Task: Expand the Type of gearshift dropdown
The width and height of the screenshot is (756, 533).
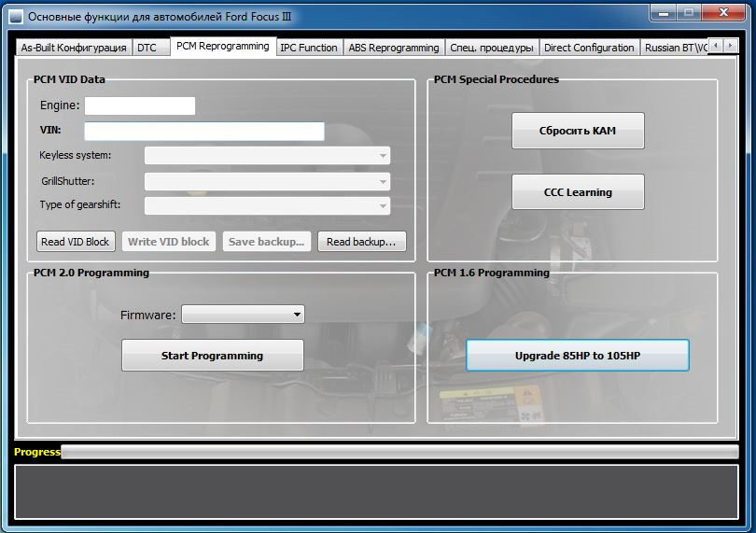Action: click(x=267, y=205)
